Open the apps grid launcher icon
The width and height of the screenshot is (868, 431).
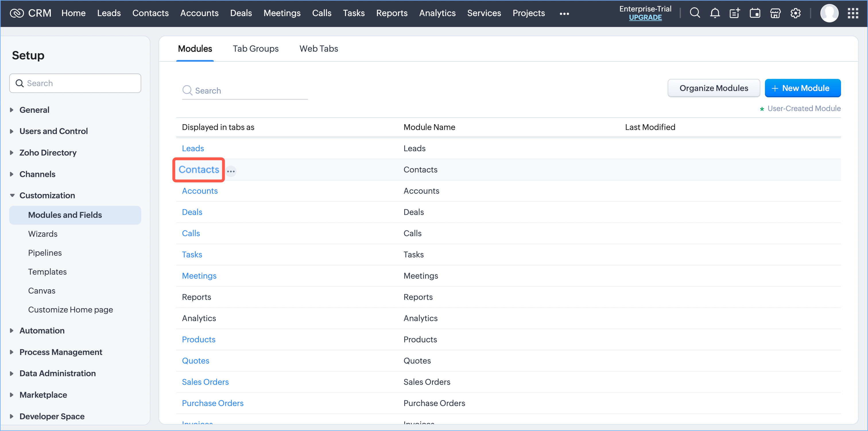(852, 13)
